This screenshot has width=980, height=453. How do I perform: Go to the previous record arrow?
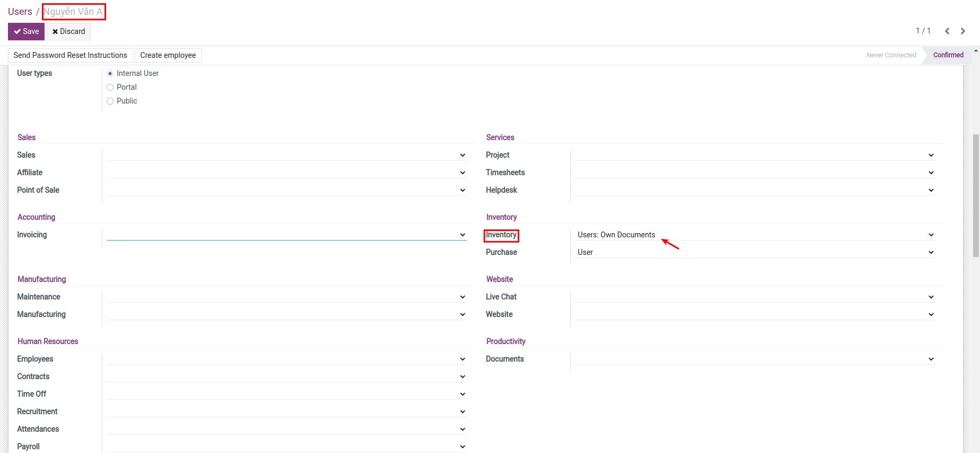tap(947, 31)
